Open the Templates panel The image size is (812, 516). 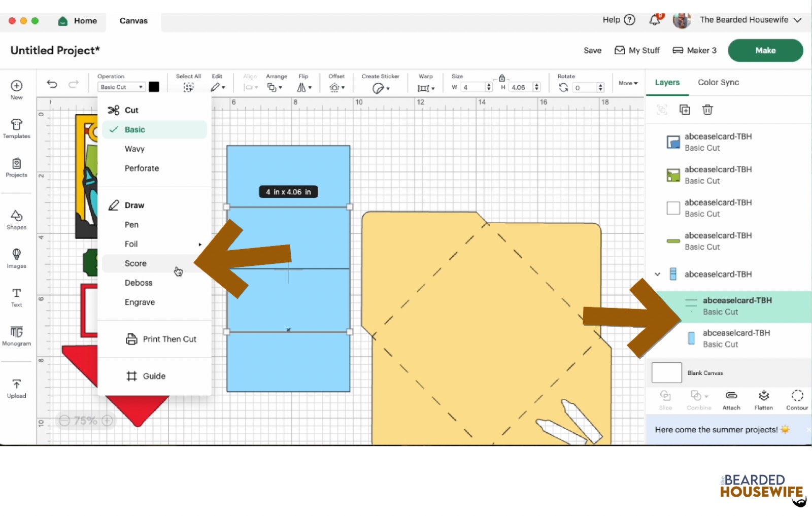pos(16,128)
